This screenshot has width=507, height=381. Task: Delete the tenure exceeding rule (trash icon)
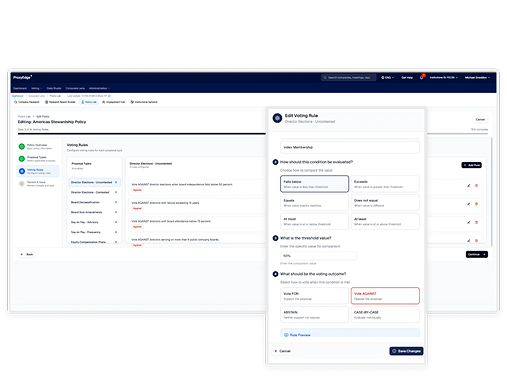[x=476, y=204]
